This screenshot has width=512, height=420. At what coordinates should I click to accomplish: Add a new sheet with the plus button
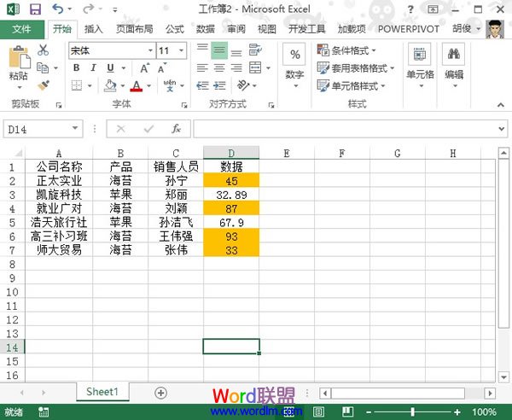160,393
